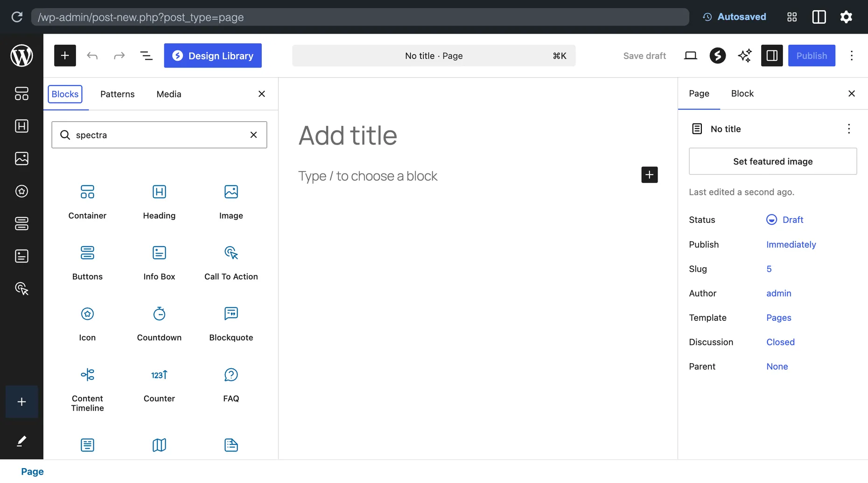Close the block inserter panel

[x=262, y=94]
